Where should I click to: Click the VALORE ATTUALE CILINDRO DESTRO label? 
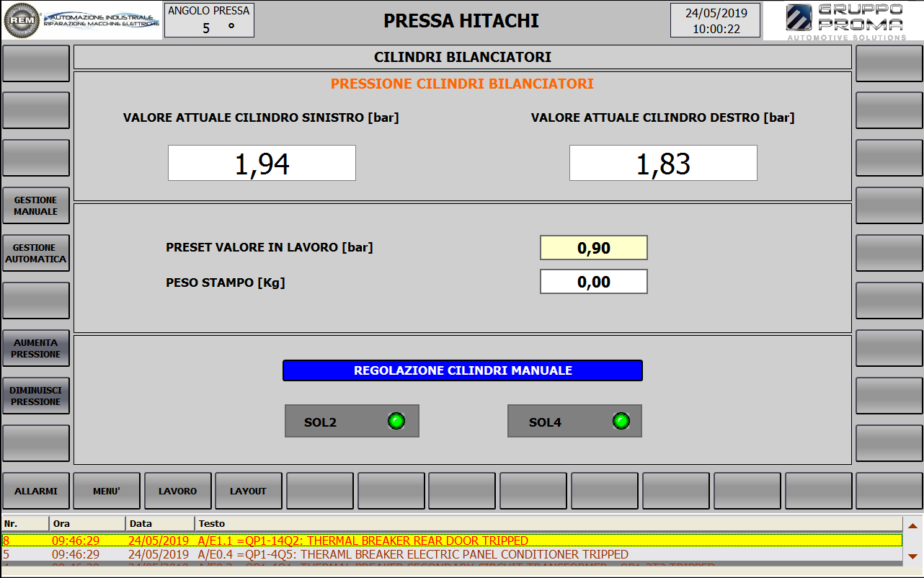(x=663, y=117)
